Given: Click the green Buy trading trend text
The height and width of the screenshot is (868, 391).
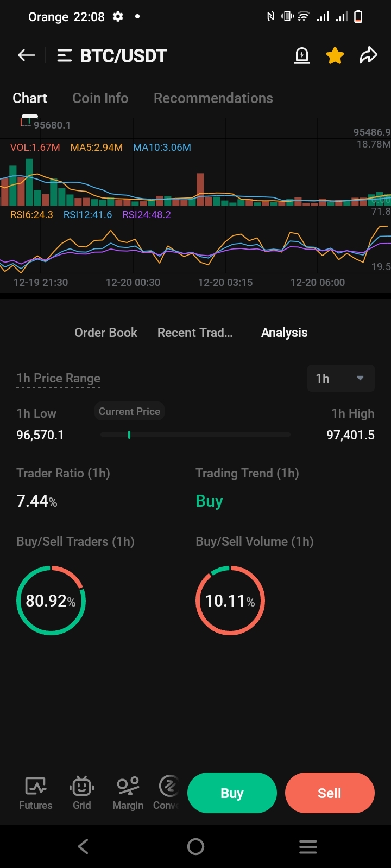Looking at the screenshot, I should pos(209,501).
